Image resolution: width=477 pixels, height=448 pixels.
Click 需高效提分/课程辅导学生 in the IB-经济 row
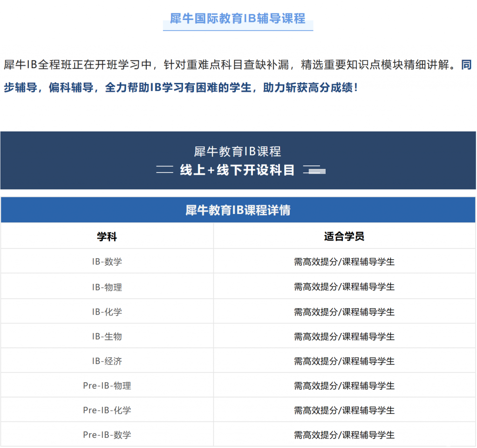[x=344, y=361]
